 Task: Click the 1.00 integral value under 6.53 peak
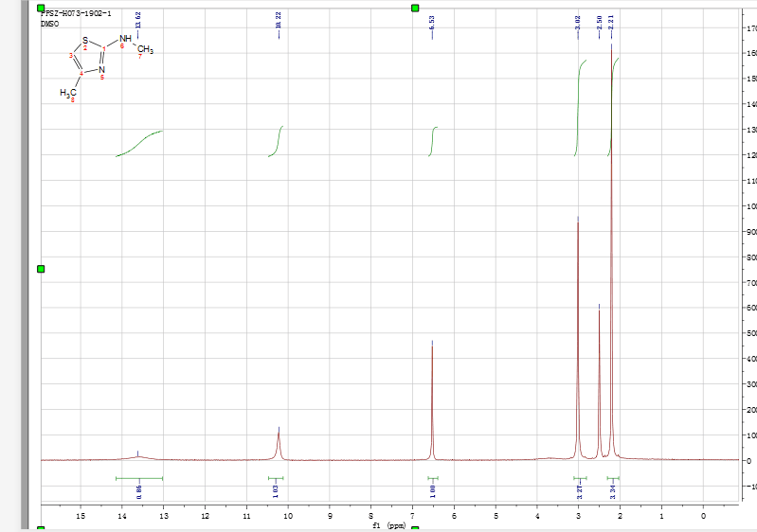tap(433, 490)
